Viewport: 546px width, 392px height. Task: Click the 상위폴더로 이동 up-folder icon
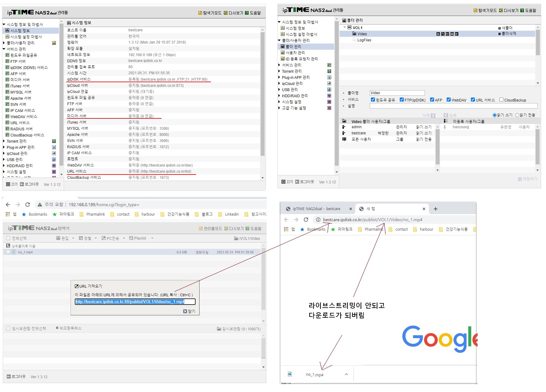pos(8,246)
